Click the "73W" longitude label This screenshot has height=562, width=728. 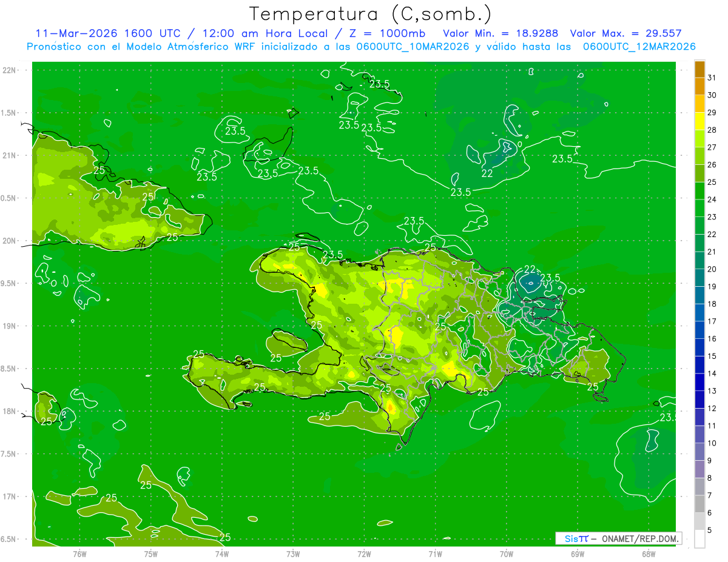pyautogui.click(x=293, y=554)
